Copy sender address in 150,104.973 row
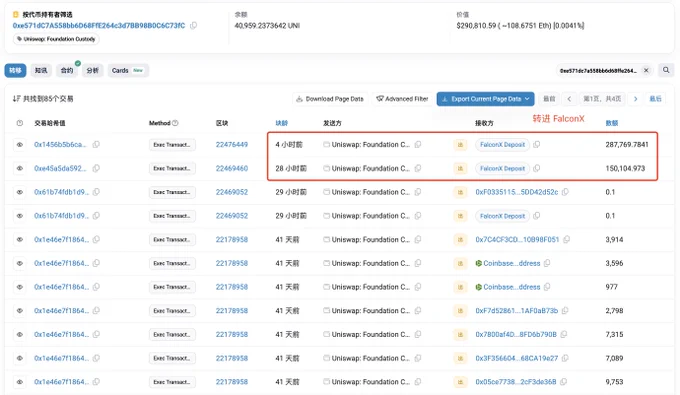Image resolution: width=680 pixels, height=395 pixels. pos(418,168)
